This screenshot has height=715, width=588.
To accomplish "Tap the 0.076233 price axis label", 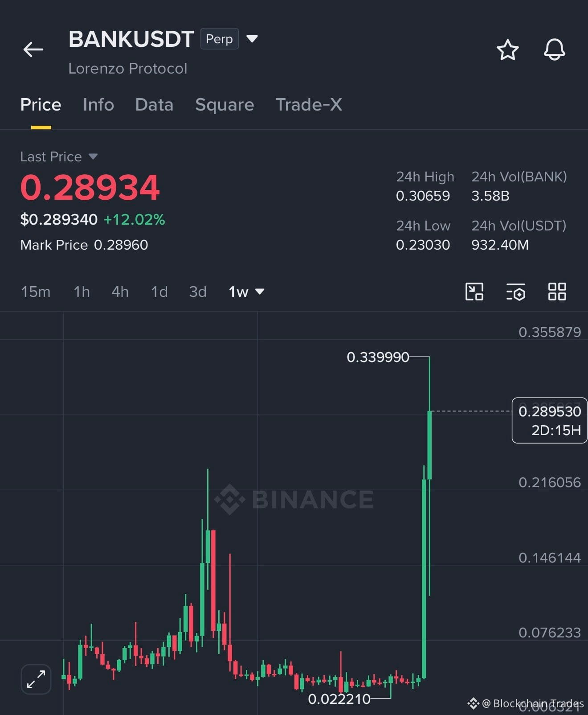I will point(550,633).
